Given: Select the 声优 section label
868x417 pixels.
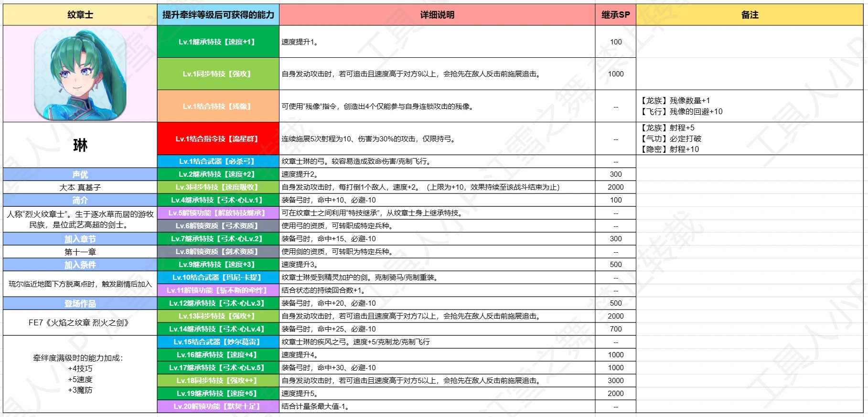Looking at the screenshot, I should pos(80,174).
